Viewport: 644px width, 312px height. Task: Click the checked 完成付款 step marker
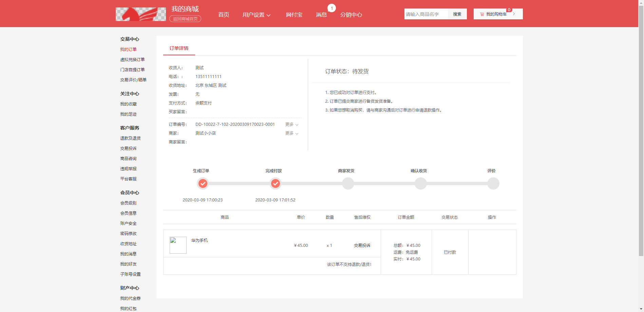276,183
